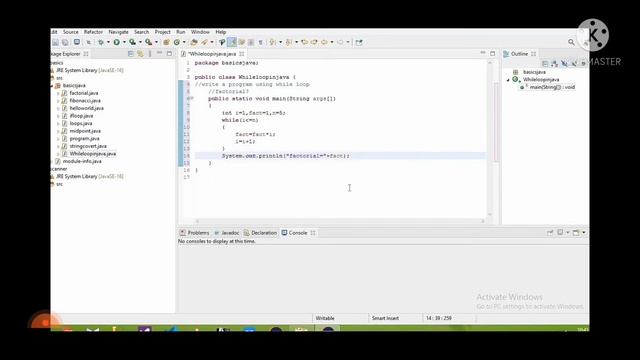Open the External Tools dropdown arrow
Image resolution: width=640 pixels, height=360 pixels.
pos(156,42)
